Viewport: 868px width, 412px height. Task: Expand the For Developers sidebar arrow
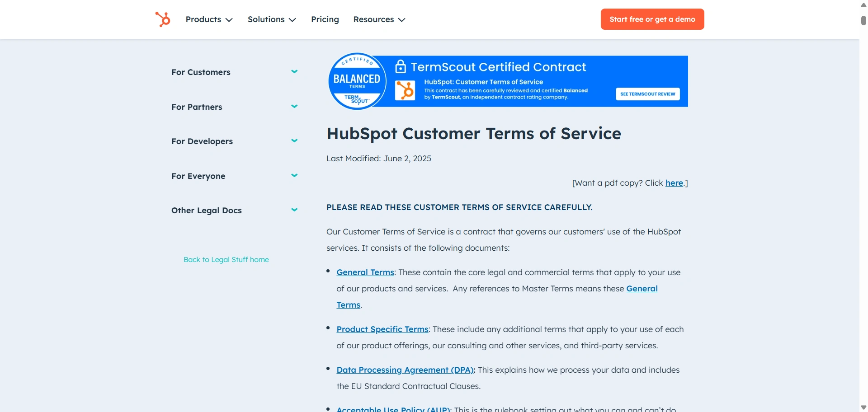(x=294, y=141)
